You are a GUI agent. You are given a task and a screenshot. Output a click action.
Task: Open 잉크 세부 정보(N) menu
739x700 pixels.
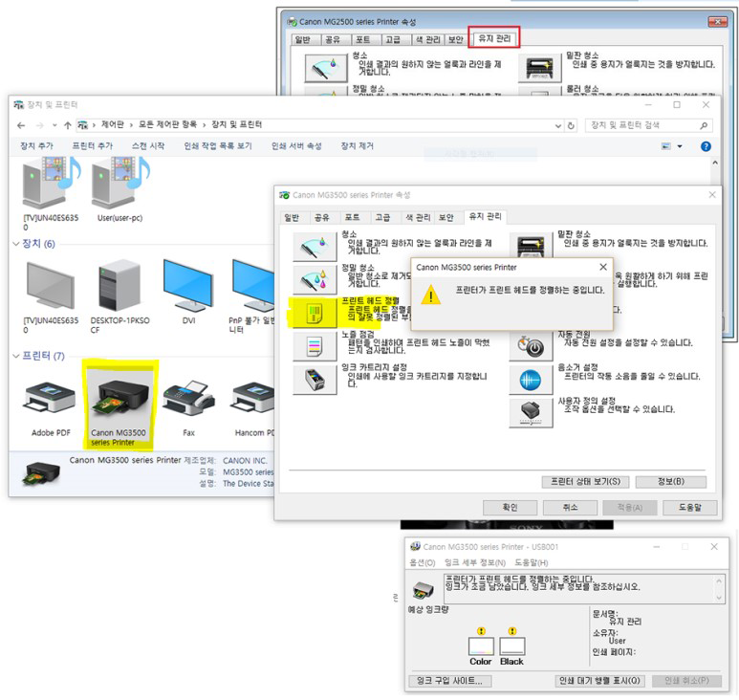click(x=475, y=562)
